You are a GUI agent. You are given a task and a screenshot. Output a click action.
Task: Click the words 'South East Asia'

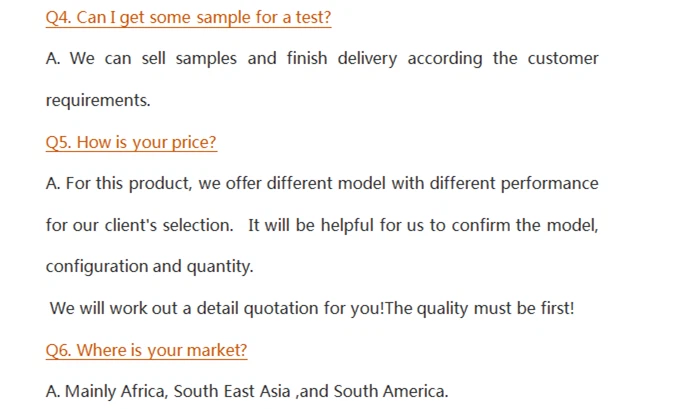(x=232, y=392)
